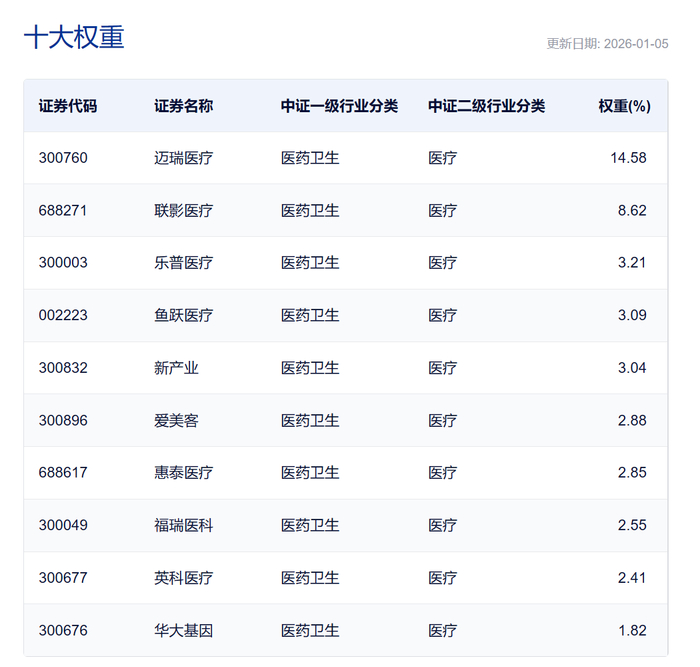Select the name 乐普医疗

[x=183, y=263]
